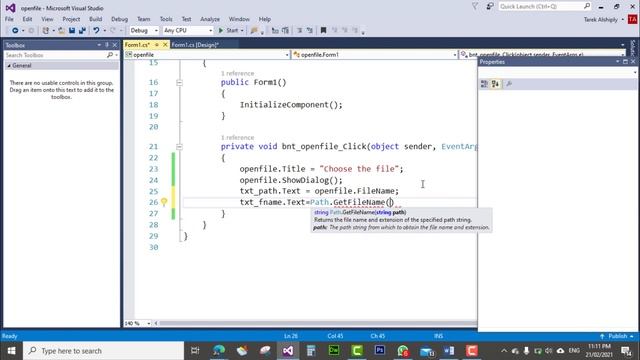Open the Analyze menu
This screenshot has height=360, width=640.
(210, 19)
